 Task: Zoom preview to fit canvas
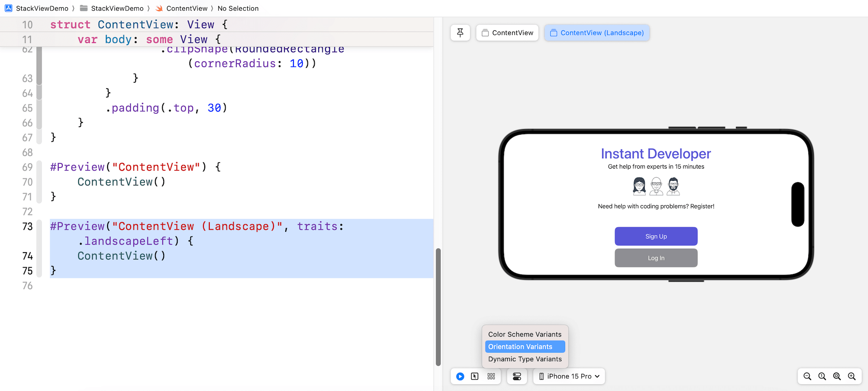point(837,376)
